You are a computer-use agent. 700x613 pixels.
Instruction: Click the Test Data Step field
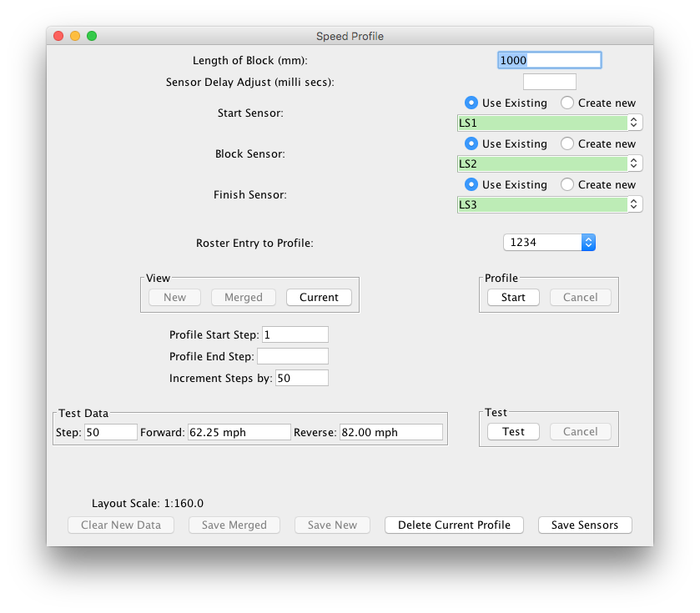(x=110, y=432)
